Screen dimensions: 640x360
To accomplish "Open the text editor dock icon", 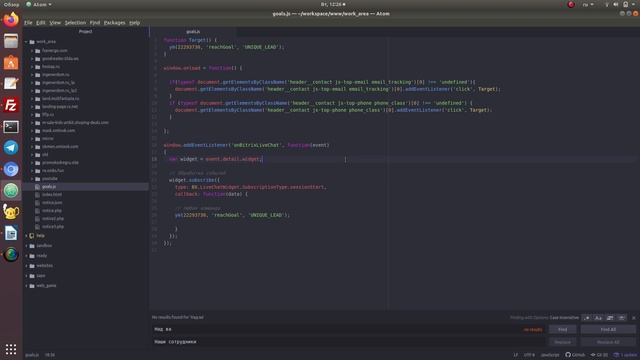I will [x=11, y=84].
